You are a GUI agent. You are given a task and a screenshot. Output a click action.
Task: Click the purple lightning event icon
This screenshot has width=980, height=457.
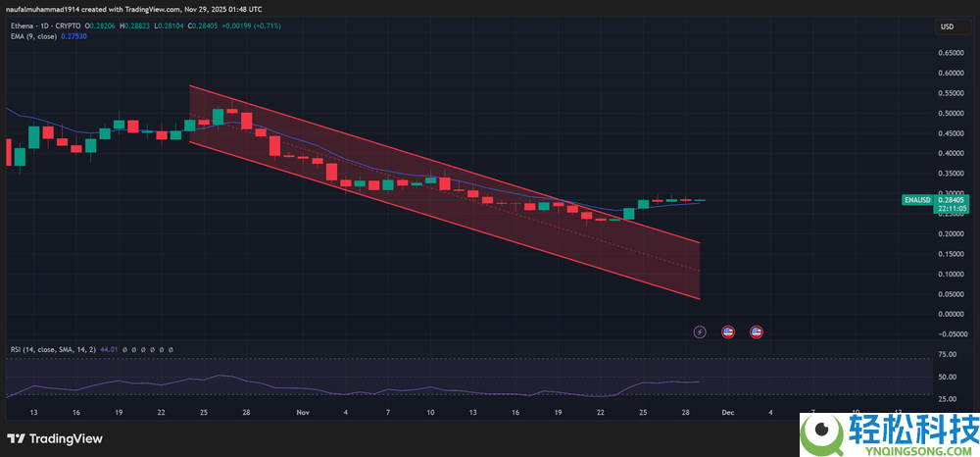[700, 332]
